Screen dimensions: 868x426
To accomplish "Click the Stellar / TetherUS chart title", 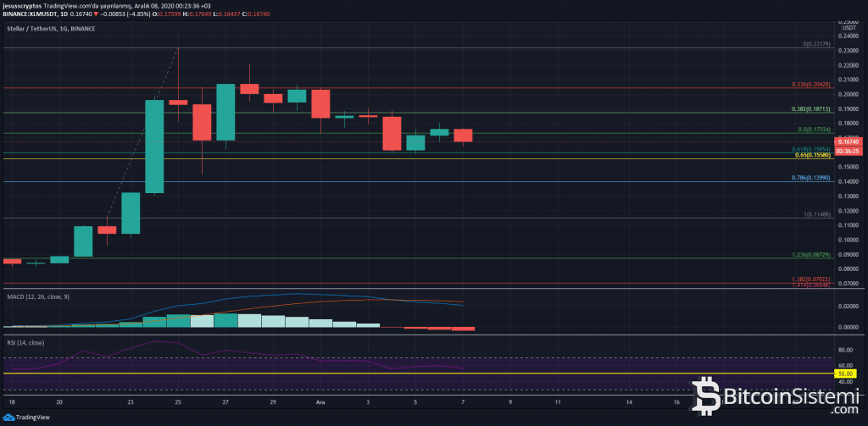I will [31, 28].
